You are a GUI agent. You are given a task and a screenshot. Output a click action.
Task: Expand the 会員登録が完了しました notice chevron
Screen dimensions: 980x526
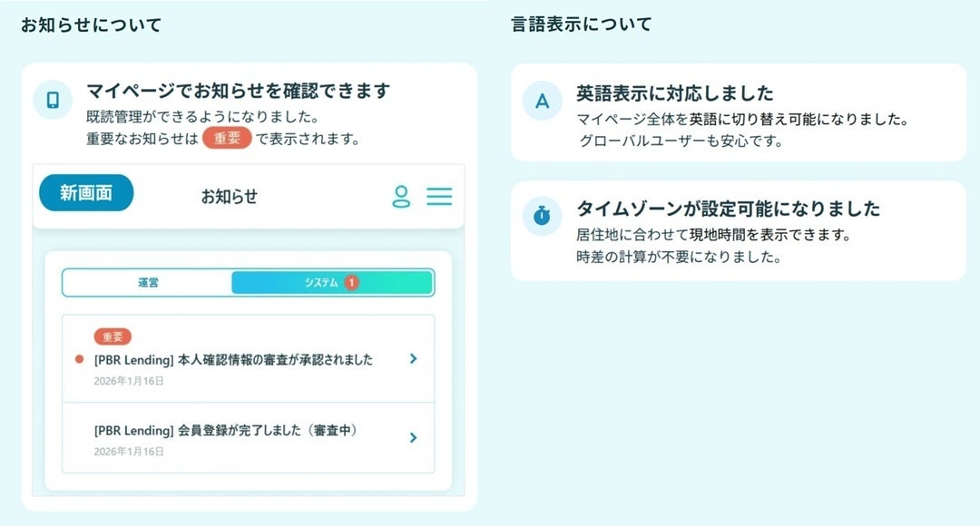pos(413,437)
